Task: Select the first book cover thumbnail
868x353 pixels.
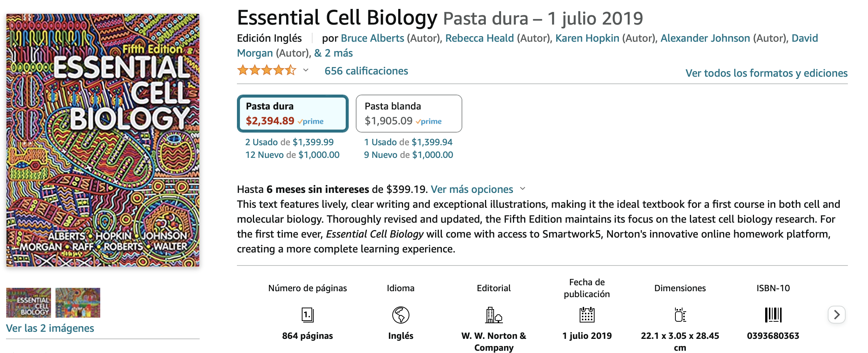Action: pyautogui.click(x=29, y=302)
